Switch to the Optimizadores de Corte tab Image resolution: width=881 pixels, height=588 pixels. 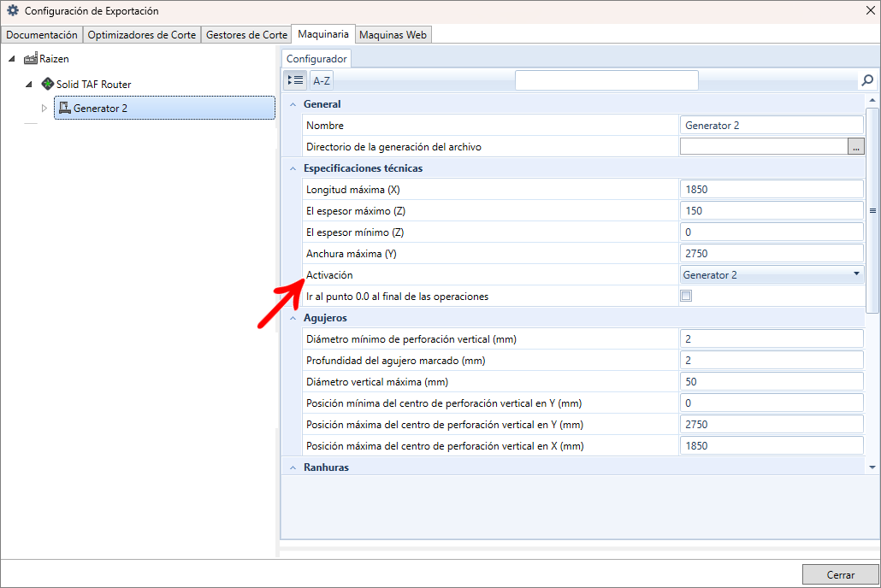pyautogui.click(x=142, y=35)
